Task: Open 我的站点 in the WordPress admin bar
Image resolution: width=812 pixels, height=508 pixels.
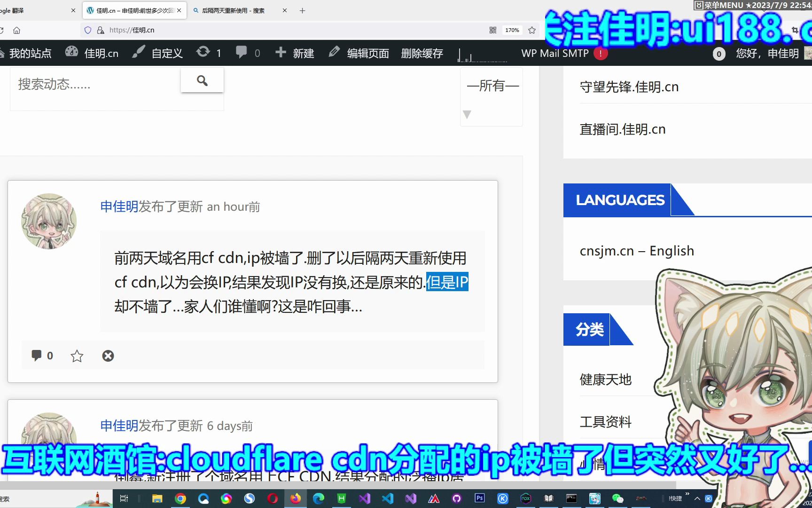Action: 25,53
